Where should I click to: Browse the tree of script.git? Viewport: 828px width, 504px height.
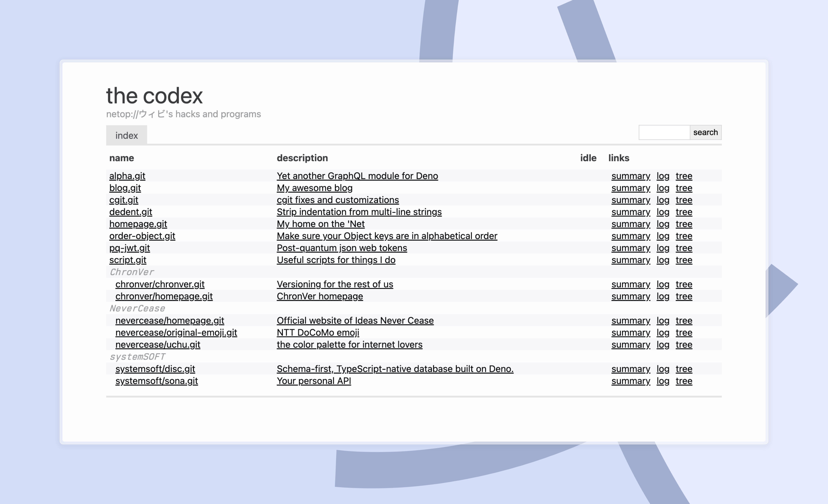(684, 260)
